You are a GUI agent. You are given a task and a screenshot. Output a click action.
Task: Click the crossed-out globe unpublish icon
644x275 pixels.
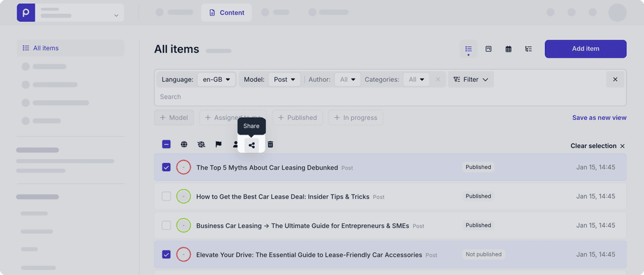(x=202, y=145)
